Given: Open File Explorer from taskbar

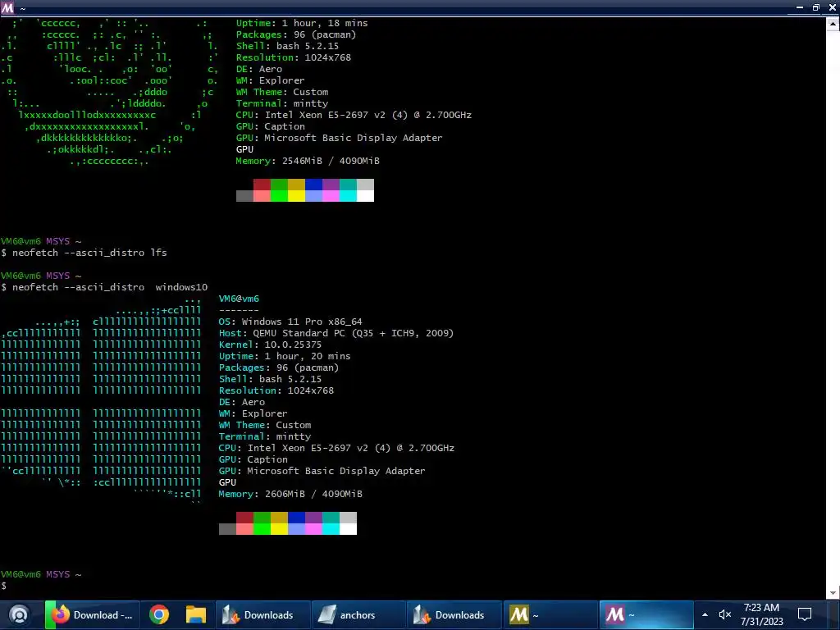Looking at the screenshot, I should pos(195,614).
